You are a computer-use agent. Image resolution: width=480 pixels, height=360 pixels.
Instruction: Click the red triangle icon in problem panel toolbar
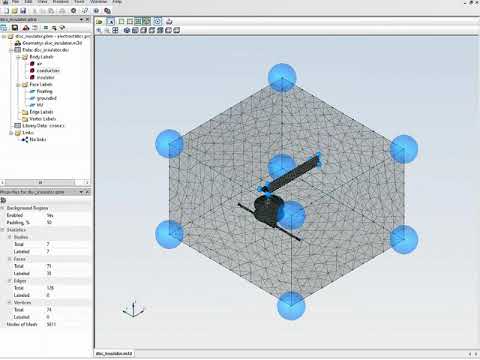click(x=26, y=28)
